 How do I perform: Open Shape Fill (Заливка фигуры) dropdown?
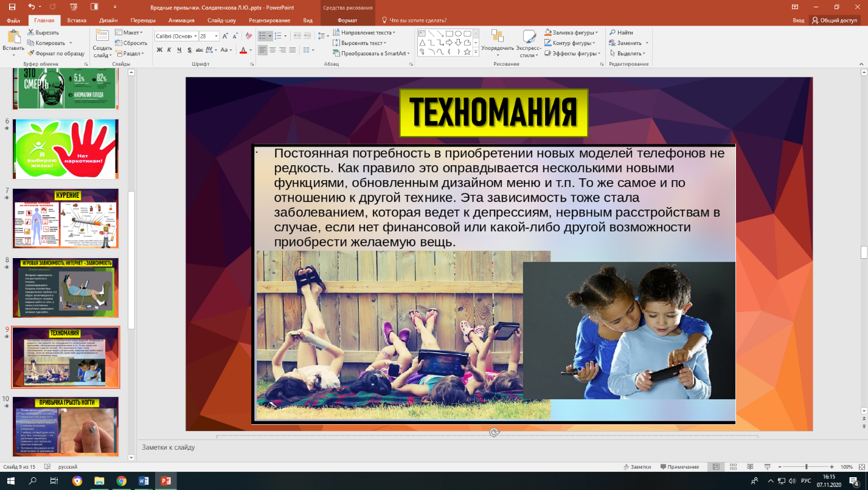(x=571, y=33)
